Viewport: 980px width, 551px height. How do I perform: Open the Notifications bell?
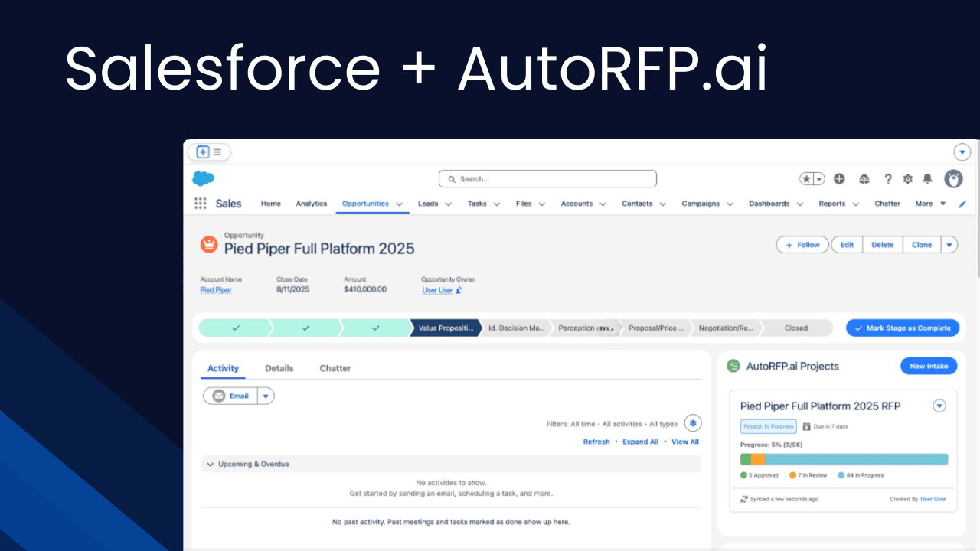(x=928, y=179)
